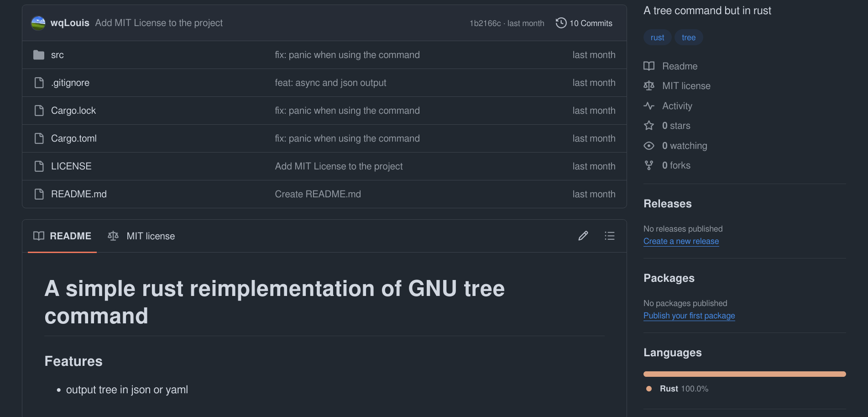Click the pencil icon to edit README
The width and height of the screenshot is (868, 417).
tap(583, 236)
